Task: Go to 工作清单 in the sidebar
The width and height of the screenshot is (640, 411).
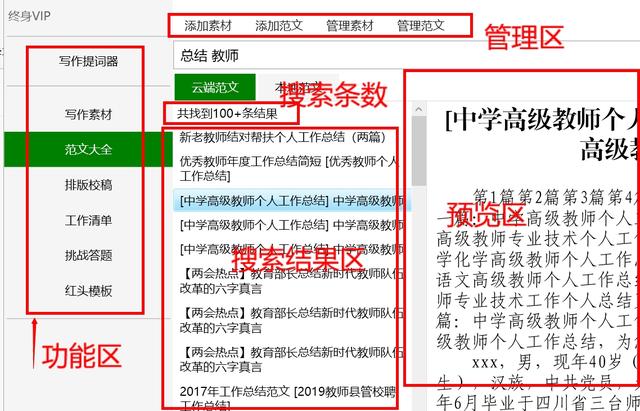Action: [87, 219]
